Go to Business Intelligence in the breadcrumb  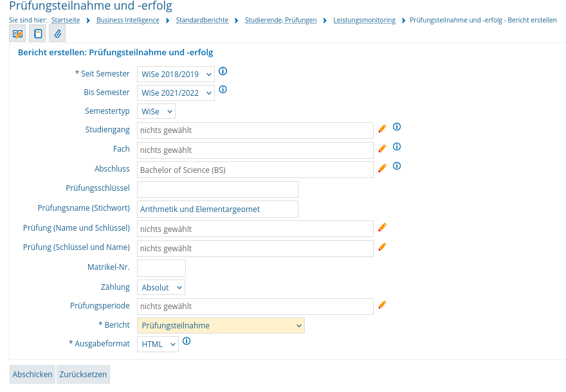tap(128, 20)
